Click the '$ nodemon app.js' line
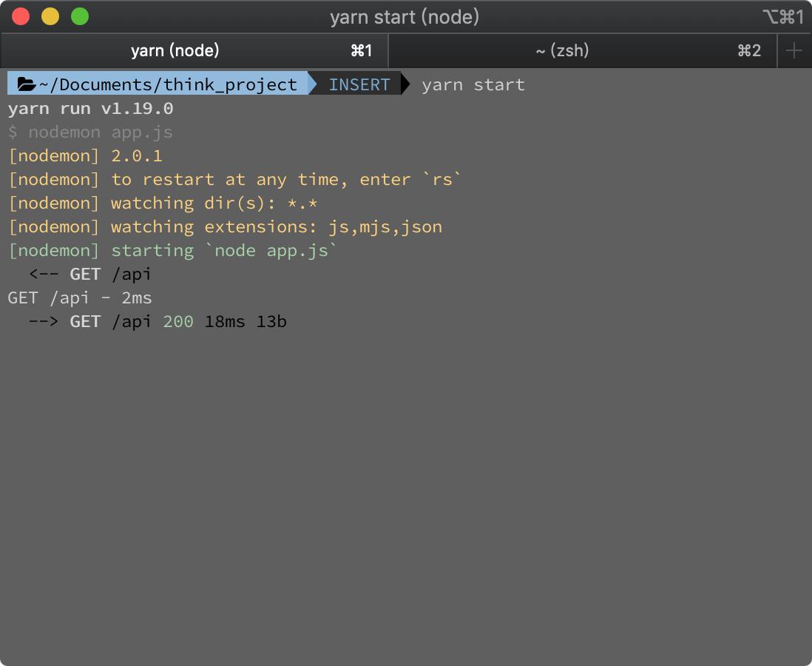 [91, 132]
